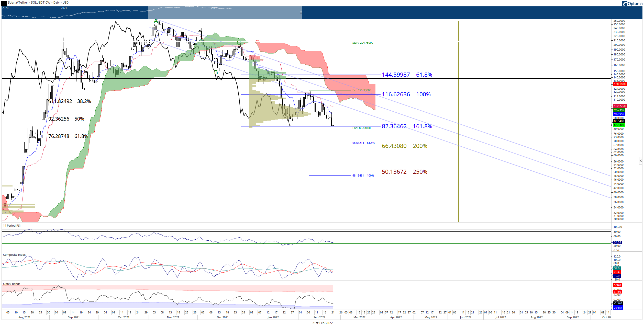
Task: Grab the right handle of the overview range
Action: [x=301, y=13]
